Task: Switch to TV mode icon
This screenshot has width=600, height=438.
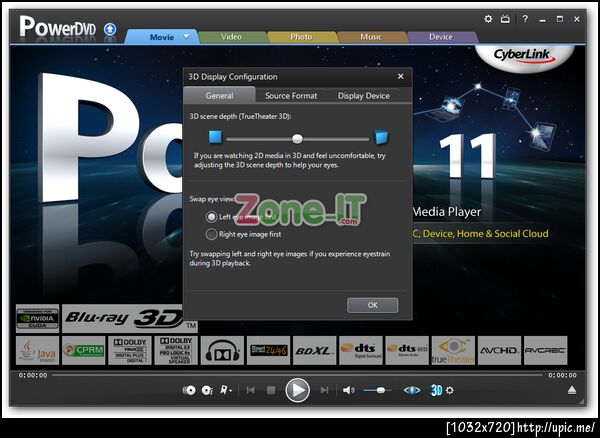Action: click(x=505, y=19)
